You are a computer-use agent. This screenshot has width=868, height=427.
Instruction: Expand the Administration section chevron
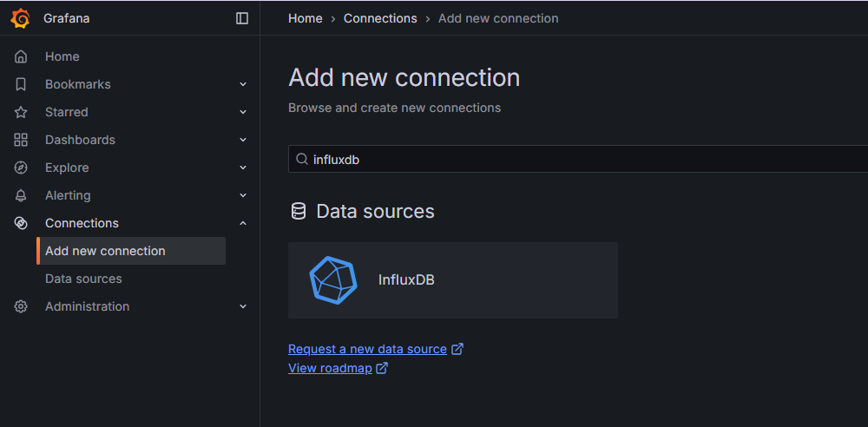coord(242,306)
